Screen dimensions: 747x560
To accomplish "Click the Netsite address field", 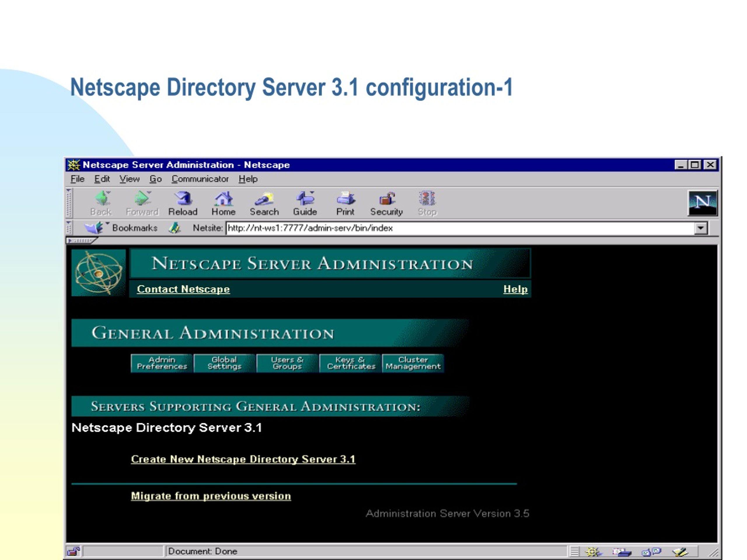I will tap(460, 228).
